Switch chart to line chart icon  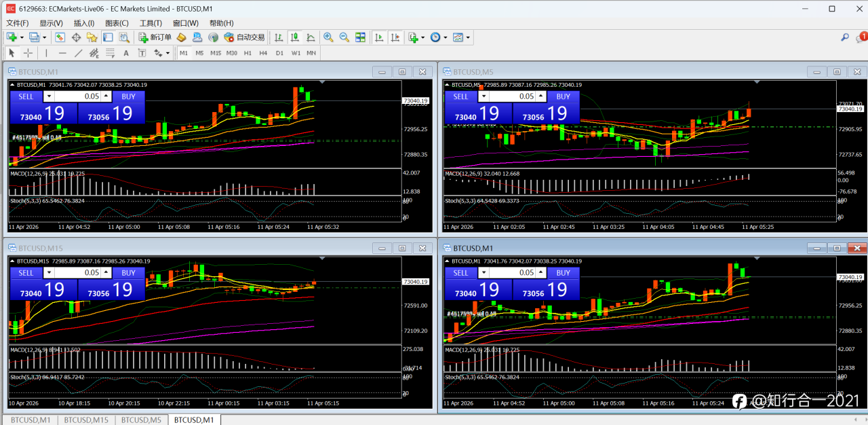tap(311, 37)
